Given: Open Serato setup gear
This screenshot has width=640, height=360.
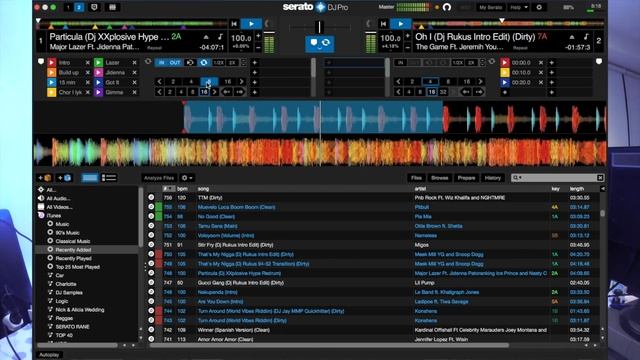Looking at the screenshot, I should pos(539,7).
